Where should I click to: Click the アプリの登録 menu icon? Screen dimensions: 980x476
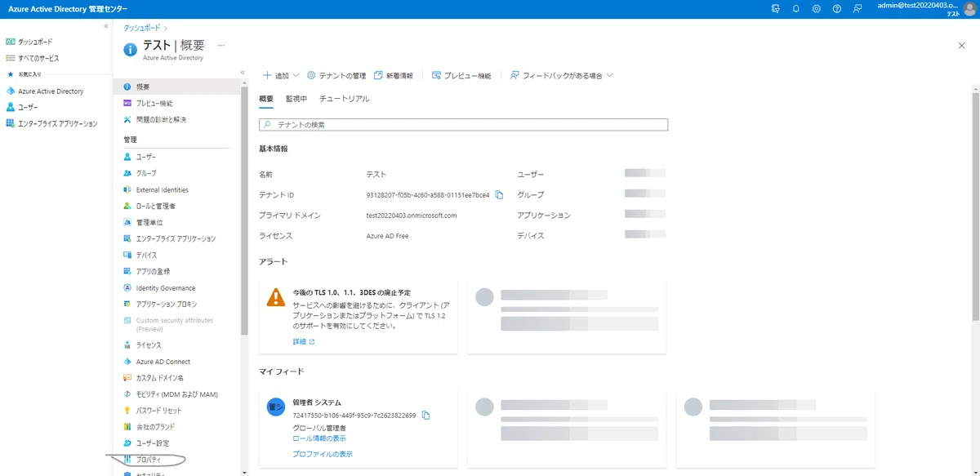127,272
